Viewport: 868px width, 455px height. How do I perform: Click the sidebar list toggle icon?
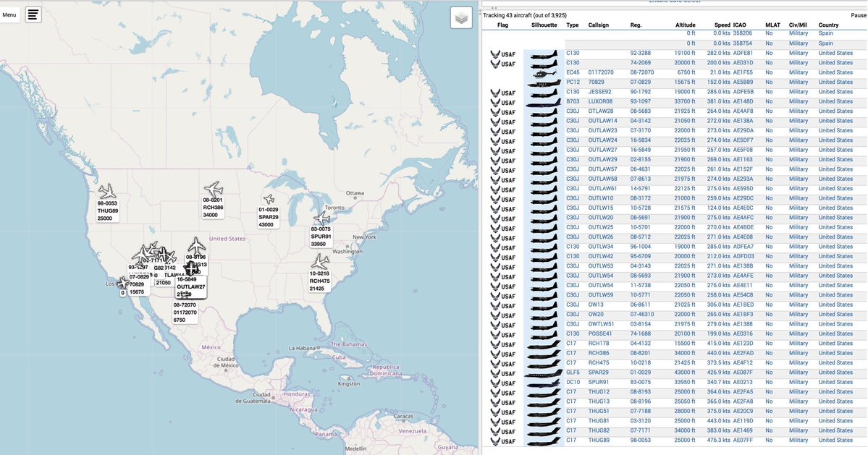(33, 14)
